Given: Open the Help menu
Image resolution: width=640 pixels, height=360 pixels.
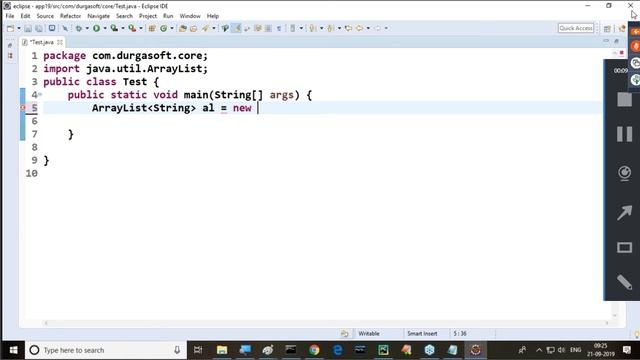Looking at the screenshot, I should [213, 16].
